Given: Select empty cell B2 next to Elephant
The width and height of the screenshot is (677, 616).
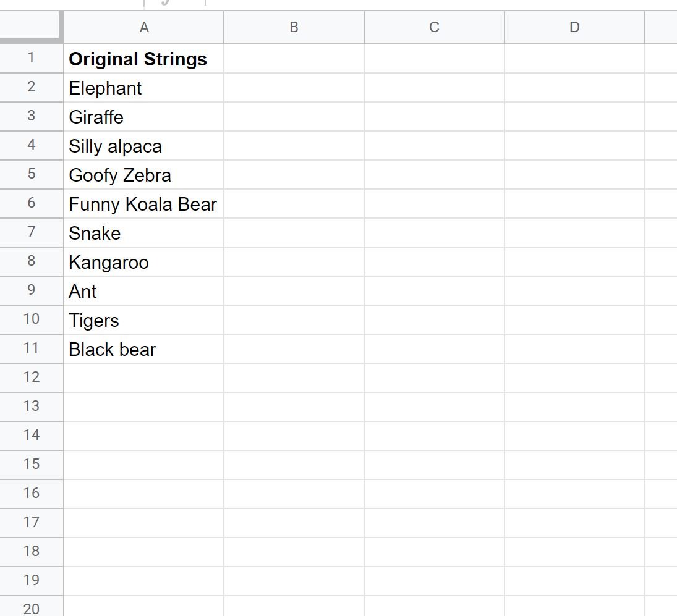Looking at the screenshot, I should (x=294, y=88).
